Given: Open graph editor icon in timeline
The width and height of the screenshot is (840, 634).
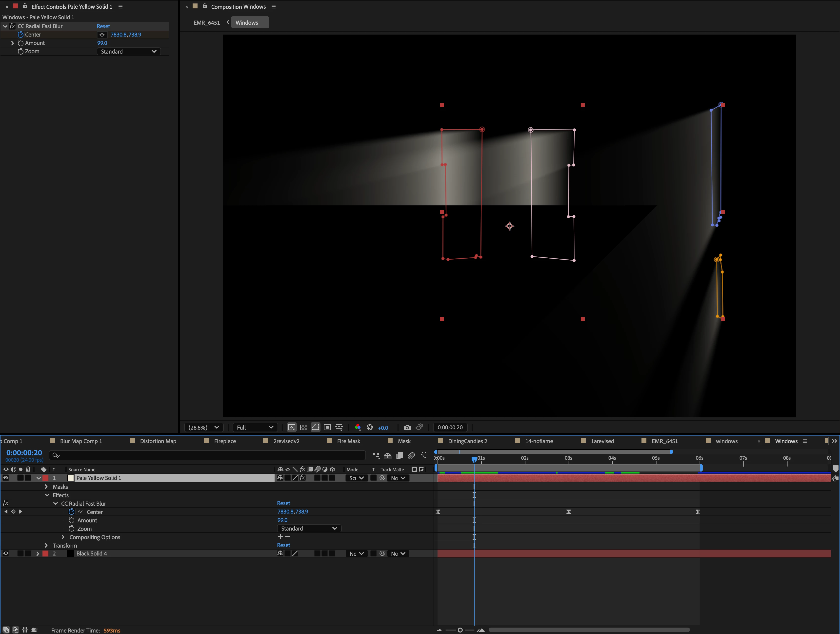Looking at the screenshot, I should coord(423,456).
